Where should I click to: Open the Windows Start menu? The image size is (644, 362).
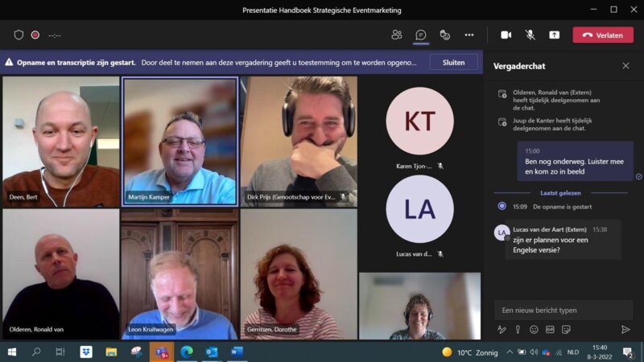(x=12, y=352)
